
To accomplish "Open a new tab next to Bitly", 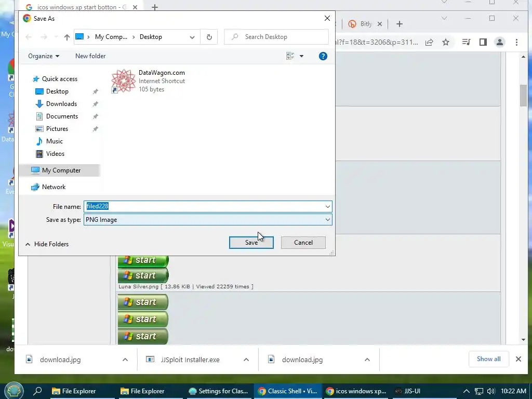I will (400, 24).
